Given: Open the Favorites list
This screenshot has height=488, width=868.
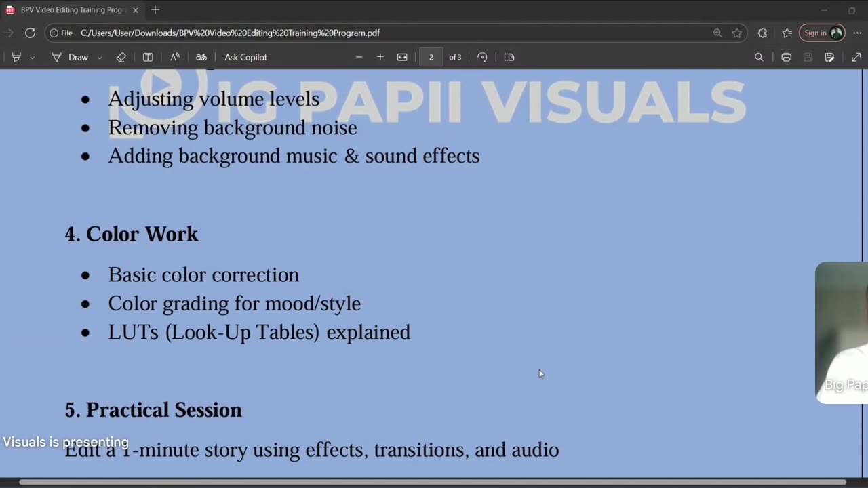Looking at the screenshot, I should coord(787,33).
